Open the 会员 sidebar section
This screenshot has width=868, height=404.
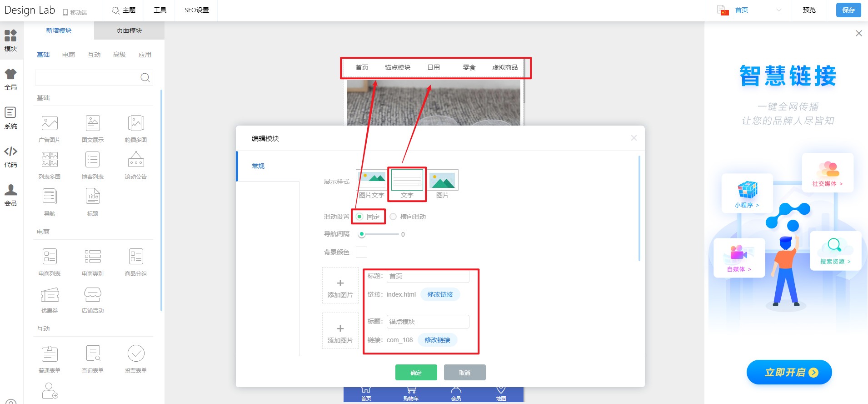pos(11,195)
